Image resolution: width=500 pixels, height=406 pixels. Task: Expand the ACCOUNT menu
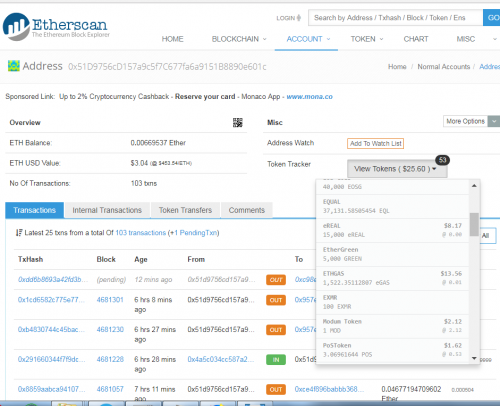308,39
